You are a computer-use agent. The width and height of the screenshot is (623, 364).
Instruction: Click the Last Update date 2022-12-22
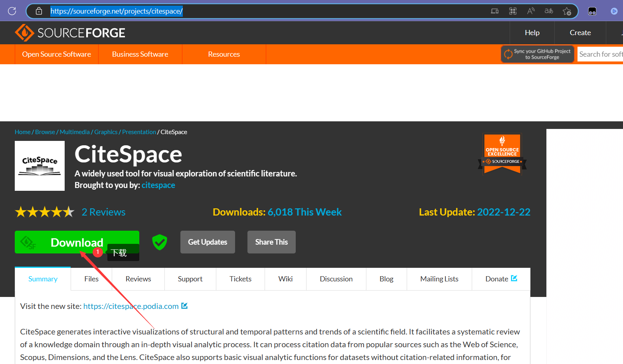point(504,212)
